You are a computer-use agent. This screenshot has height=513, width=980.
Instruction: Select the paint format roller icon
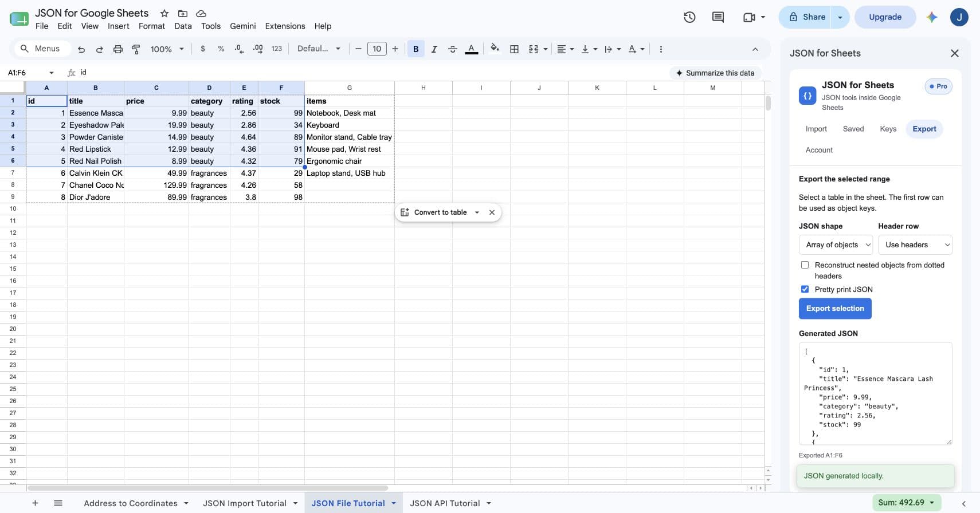[x=136, y=49]
